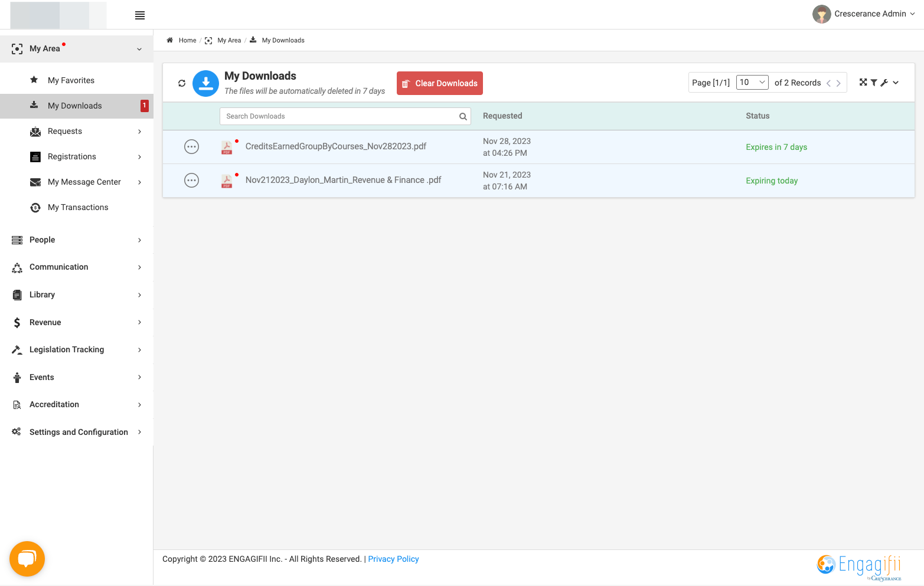
Task: Expand the Library menu
Action: pos(77,294)
